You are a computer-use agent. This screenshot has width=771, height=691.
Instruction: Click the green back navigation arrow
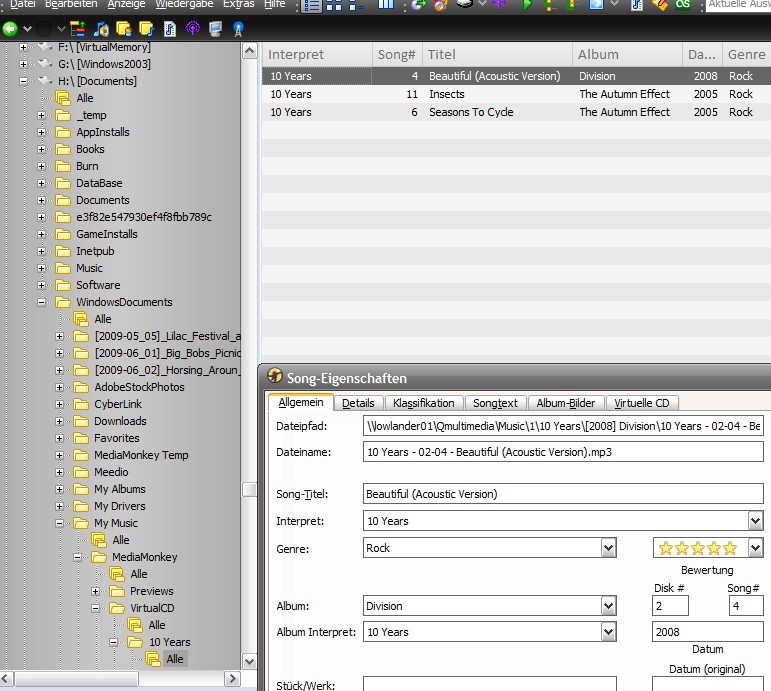pos(10,29)
